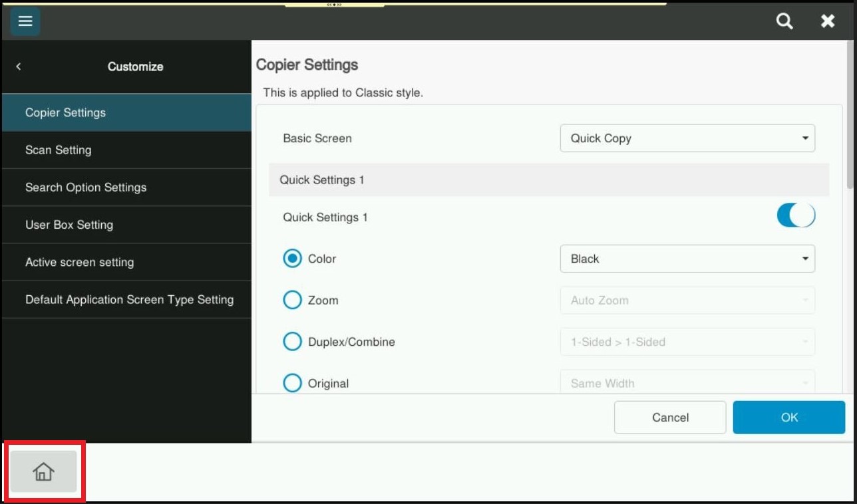Click the Cancel button
857x504 pixels.
[x=669, y=418]
